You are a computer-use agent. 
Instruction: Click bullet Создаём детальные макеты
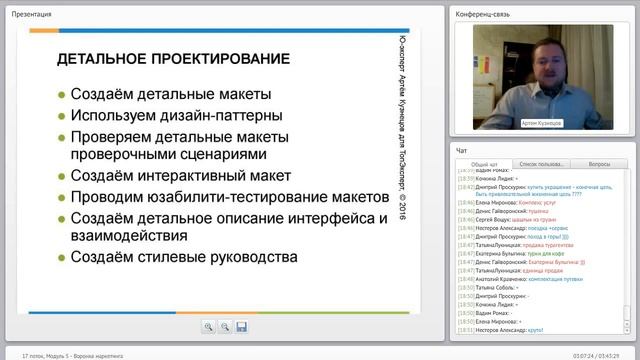click(x=171, y=94)
